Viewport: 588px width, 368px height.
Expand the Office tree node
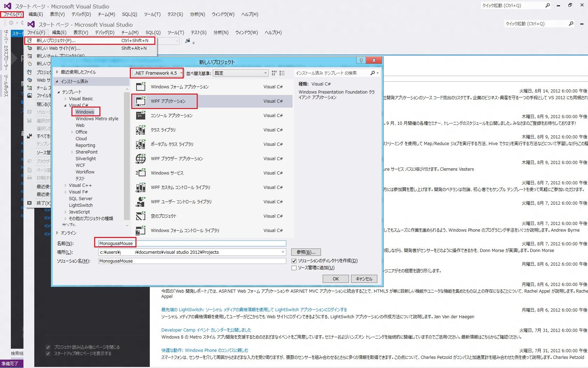click(x=72, y=132)
